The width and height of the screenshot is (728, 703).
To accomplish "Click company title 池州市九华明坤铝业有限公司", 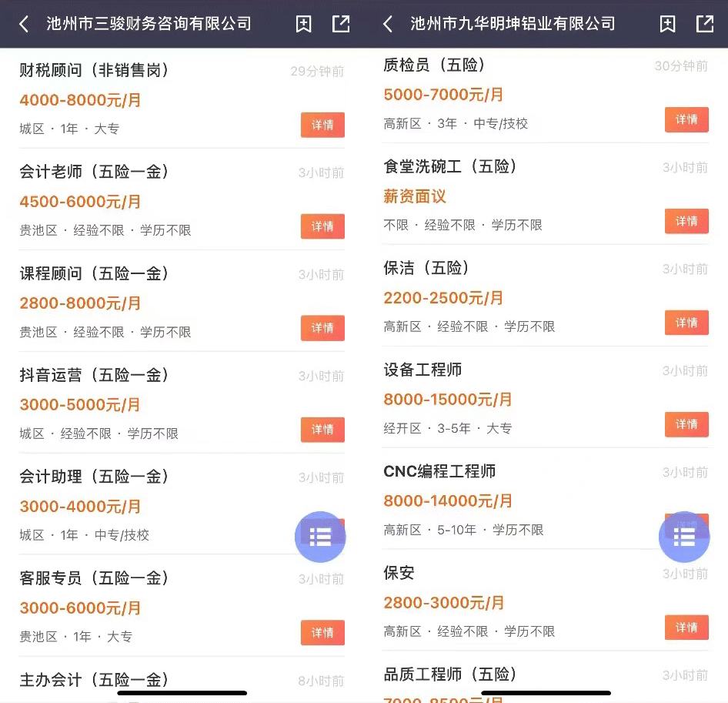I will tap(513, 24).
